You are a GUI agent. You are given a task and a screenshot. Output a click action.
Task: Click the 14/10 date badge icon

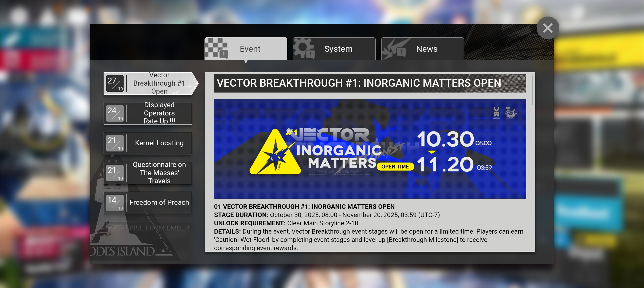click(115, 203)
